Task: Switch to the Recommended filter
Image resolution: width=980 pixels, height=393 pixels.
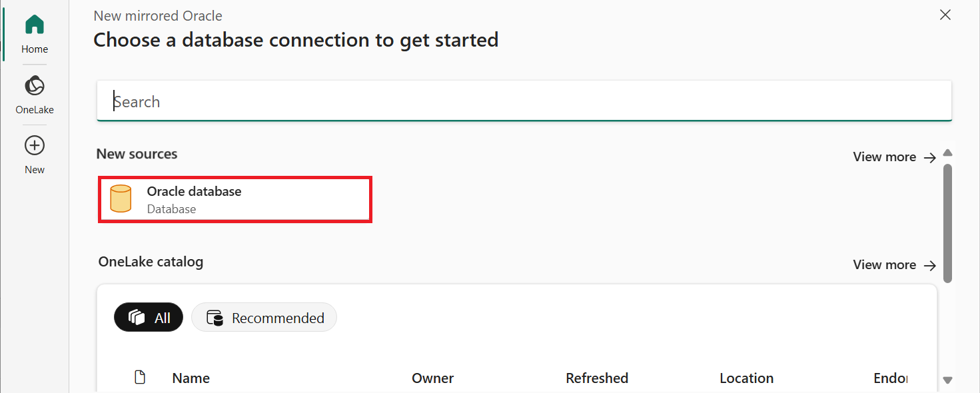Action: pos(264,317)
